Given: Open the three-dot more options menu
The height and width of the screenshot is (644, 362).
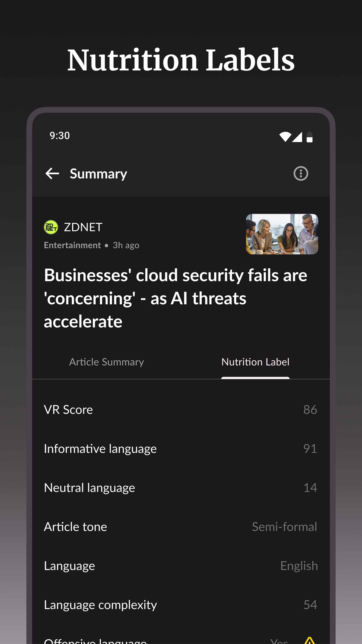Looking at the screenshot, I should tap(300, 174).
